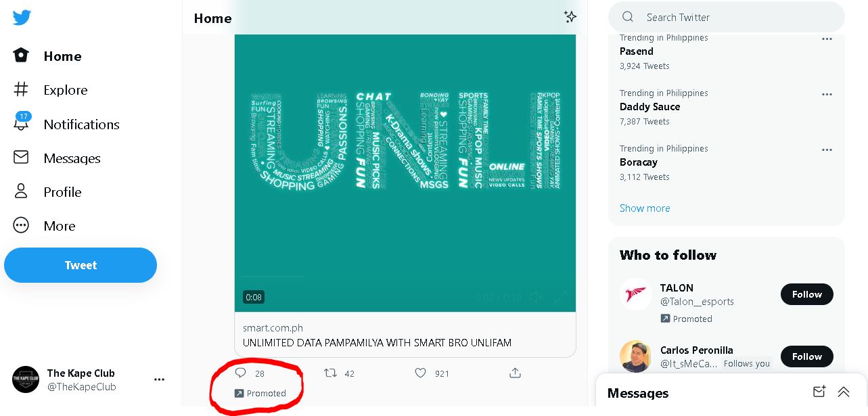The height and width of the screenshot is (416, 868).
Task: Compose a new message from the Messages drawer
Action: (819, 392)
